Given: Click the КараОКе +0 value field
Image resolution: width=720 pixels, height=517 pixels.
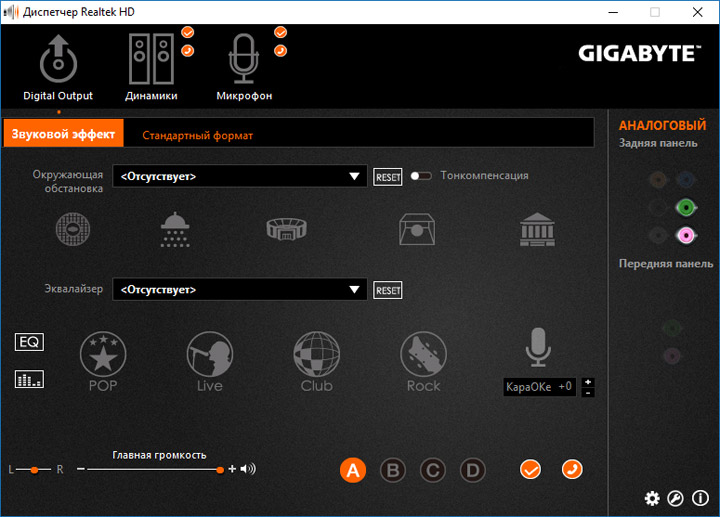Looking at the screenshot, I should point(540,387).
